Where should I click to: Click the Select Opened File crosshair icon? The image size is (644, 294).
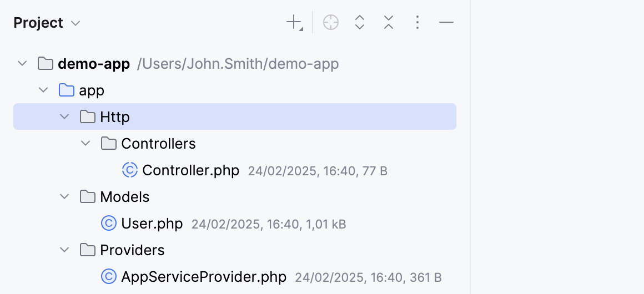pyautogui.click(x=331, y=23)
